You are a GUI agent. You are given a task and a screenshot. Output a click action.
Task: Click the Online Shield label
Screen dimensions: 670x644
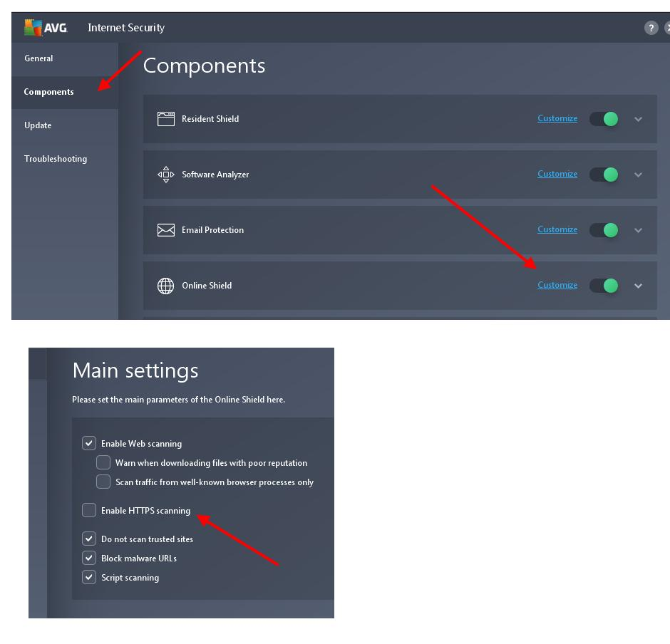207,285
